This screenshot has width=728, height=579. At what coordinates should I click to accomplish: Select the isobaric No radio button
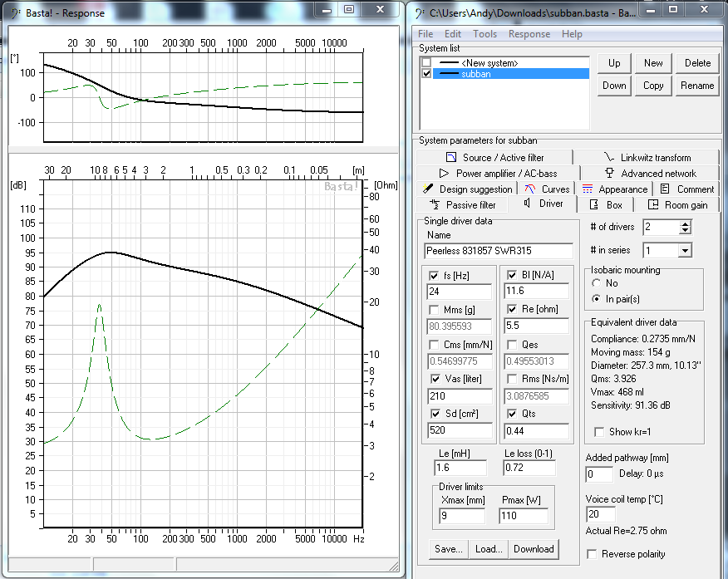(x=597, y=283)
